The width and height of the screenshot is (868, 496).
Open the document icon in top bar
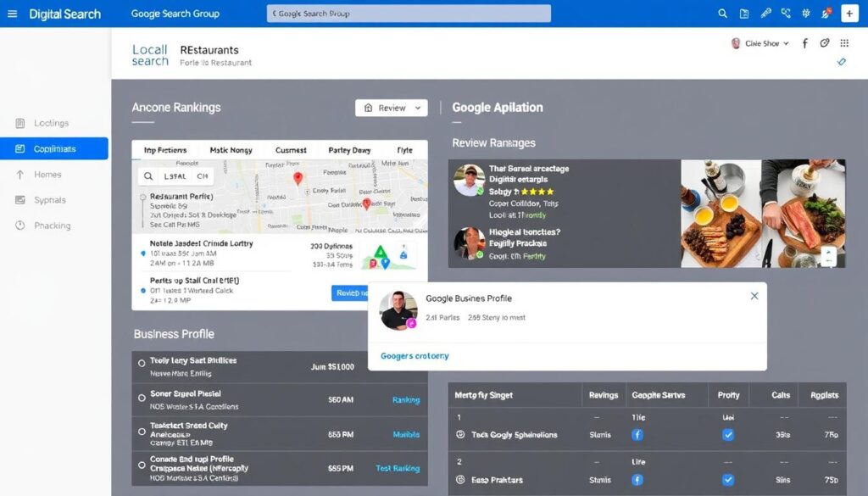(744, 14)
